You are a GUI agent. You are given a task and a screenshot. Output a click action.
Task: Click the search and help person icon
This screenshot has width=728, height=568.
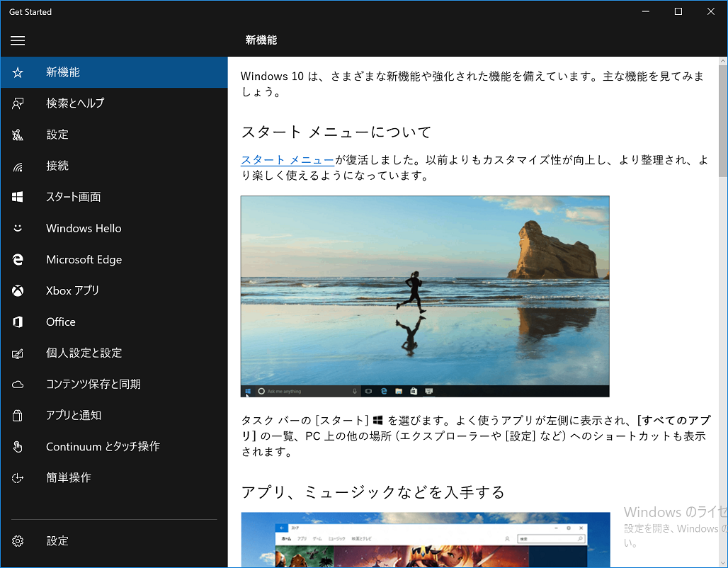[18, 103]
